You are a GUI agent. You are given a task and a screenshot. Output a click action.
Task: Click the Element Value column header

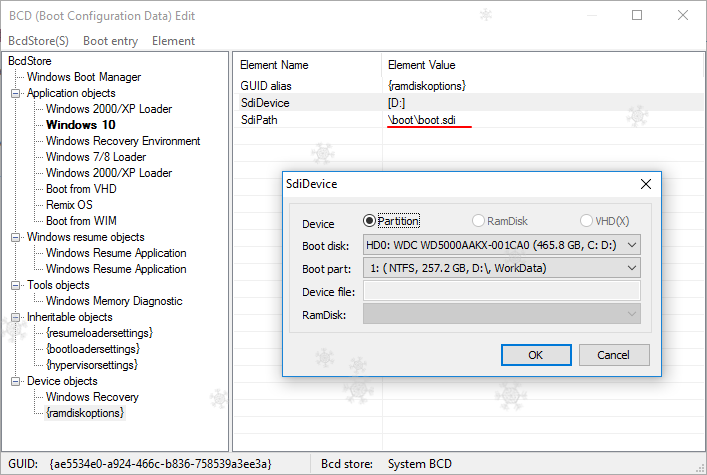pos(542,65)
